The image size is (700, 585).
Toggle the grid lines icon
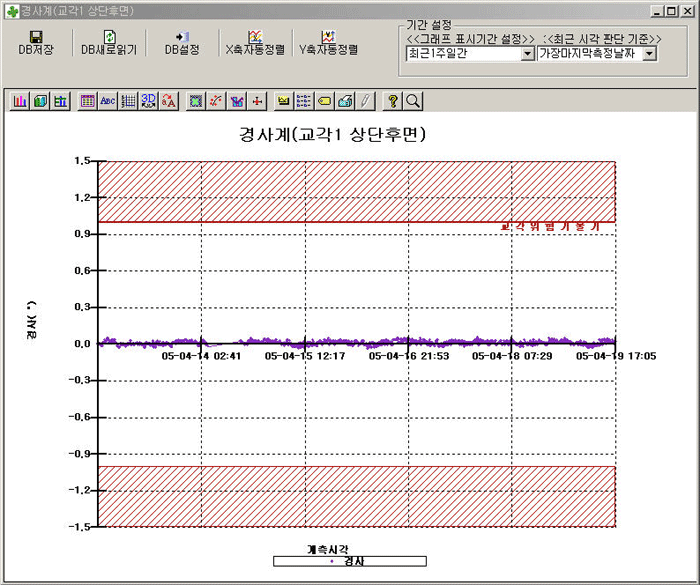point(128,101)
